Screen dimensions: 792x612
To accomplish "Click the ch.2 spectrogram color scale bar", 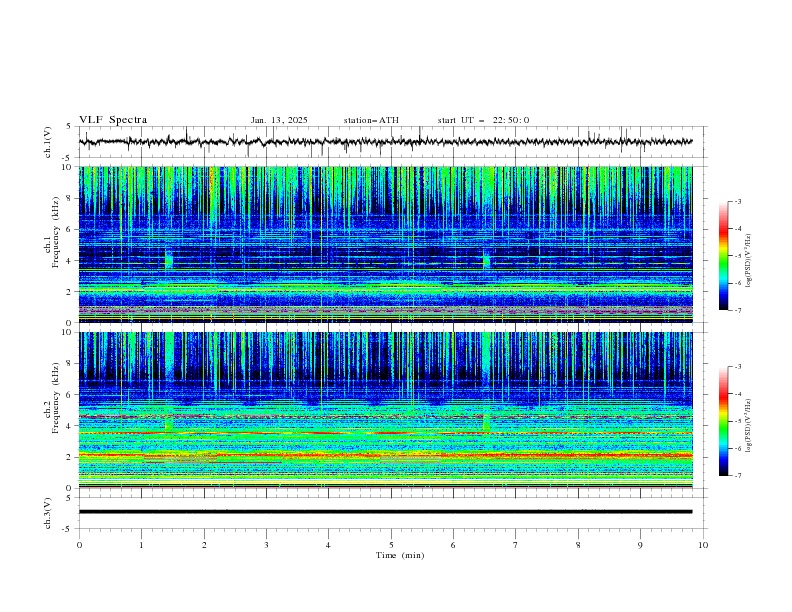I will (723, 421).
